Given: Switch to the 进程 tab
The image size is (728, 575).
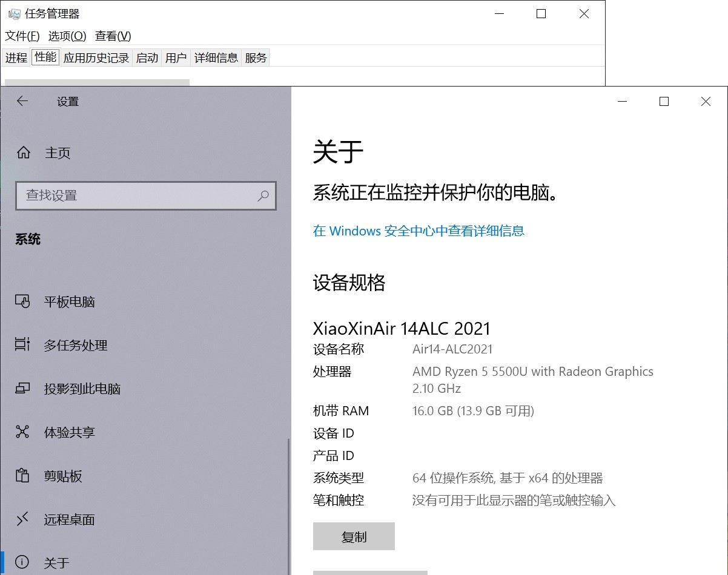Looking at the screenshot, I should point(16,57).
